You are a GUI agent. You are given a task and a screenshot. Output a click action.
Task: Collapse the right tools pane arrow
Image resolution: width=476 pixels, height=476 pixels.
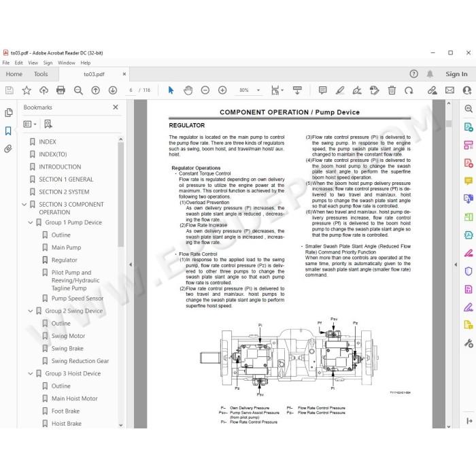click(456, 265)
